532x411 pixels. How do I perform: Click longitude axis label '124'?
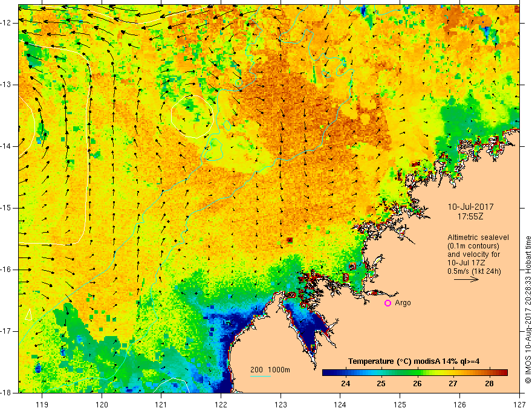[x=340, y=404]
